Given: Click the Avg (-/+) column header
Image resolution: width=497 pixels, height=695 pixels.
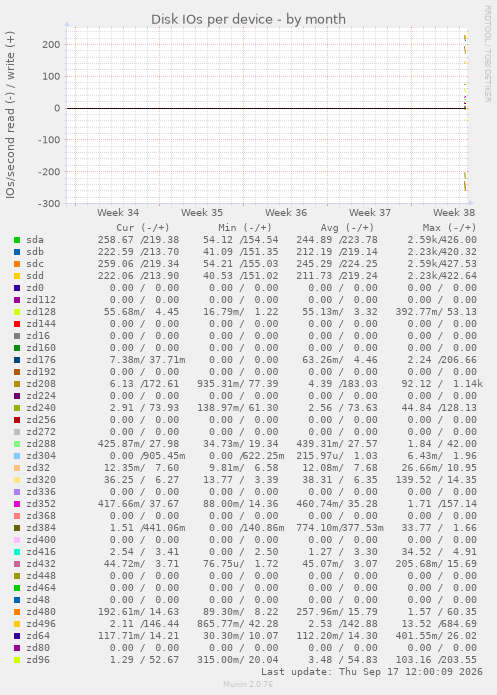Looking at the screenshot, I should click(347, 228).
